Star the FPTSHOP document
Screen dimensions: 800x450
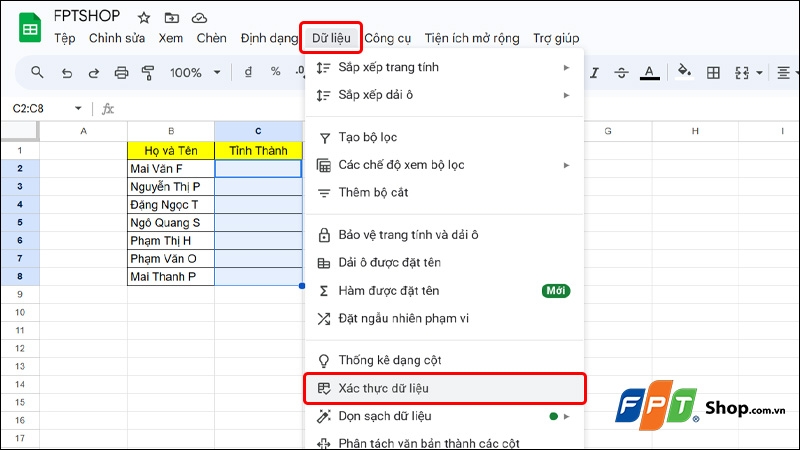coord(144,18)
